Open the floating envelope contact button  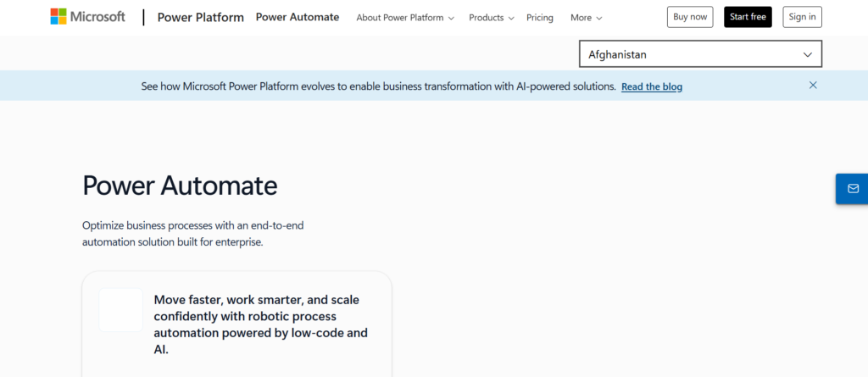[x=852, y=188]
